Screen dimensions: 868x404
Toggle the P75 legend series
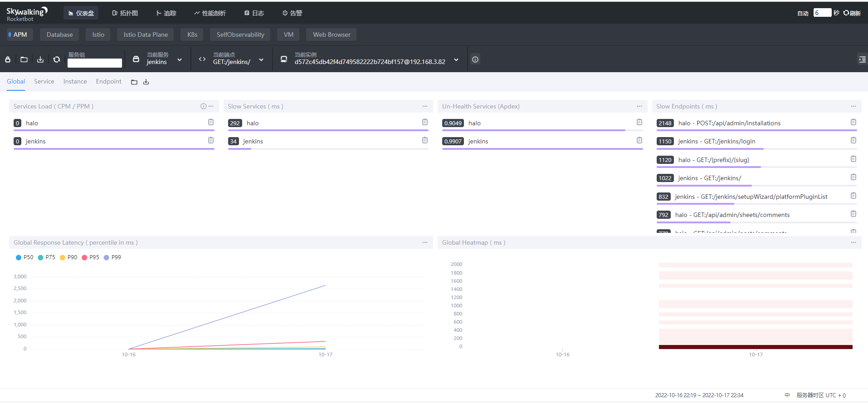click(x=47, y=257)
